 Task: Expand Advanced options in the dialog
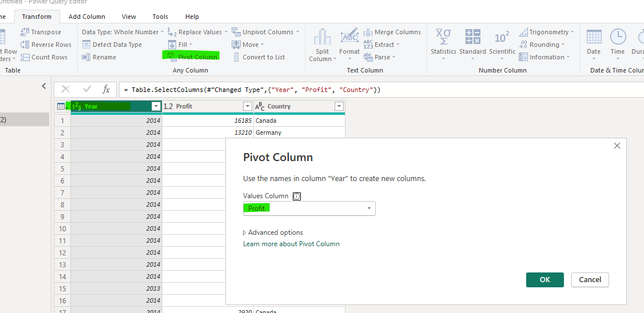[x=273, y=232]
